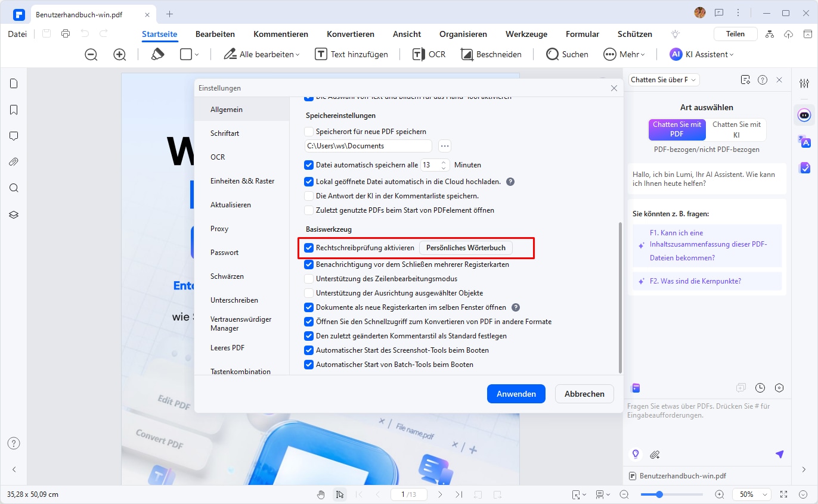Choose the Beschneiden crop tool
The height and width of the screenshot is (504, 818).
pos(491,54)
